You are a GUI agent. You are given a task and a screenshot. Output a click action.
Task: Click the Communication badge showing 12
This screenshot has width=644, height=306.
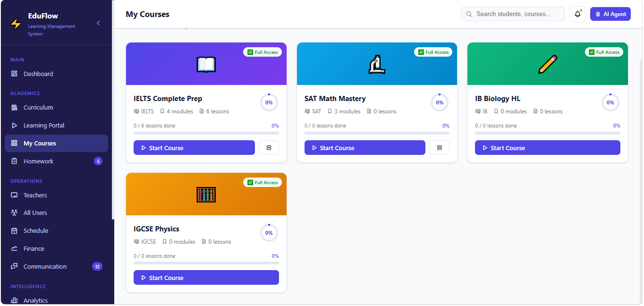pos(97,266)
